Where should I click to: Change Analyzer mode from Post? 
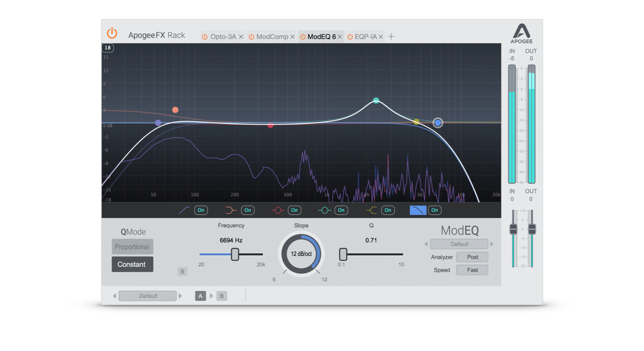[x=472, y=257]
